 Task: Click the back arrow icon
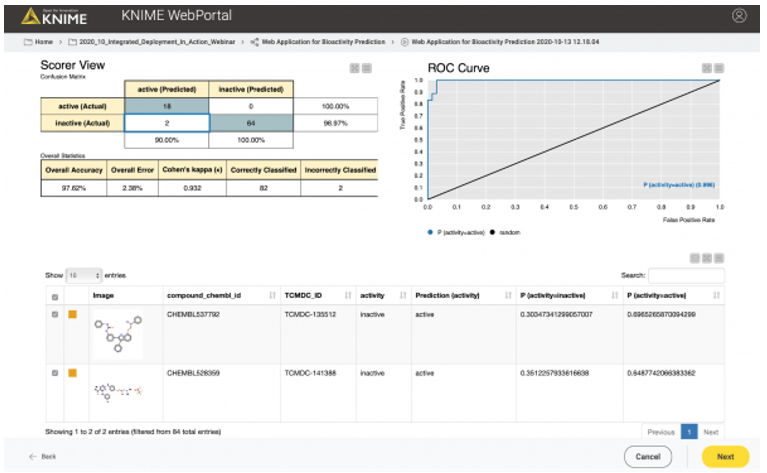pos(32,456)
